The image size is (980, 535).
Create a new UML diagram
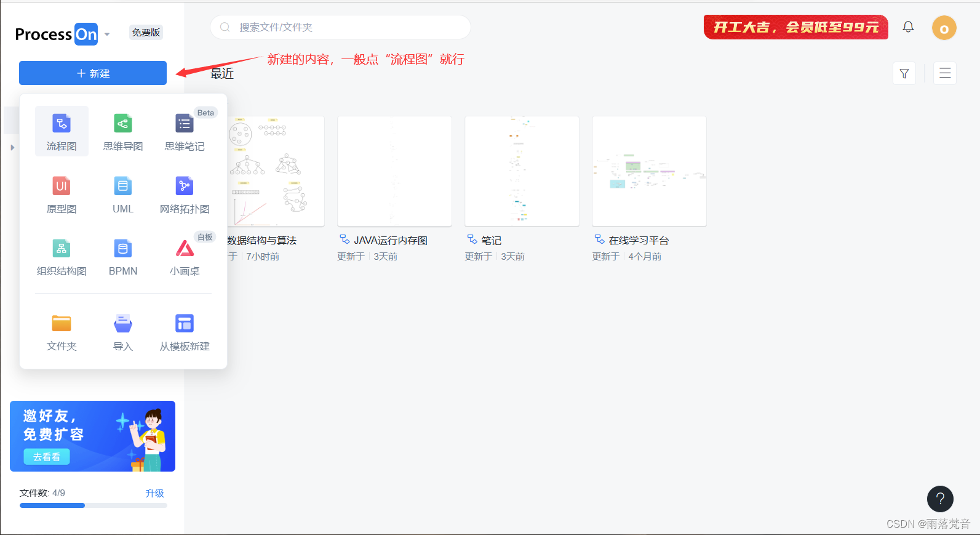(x=123, y=194)
